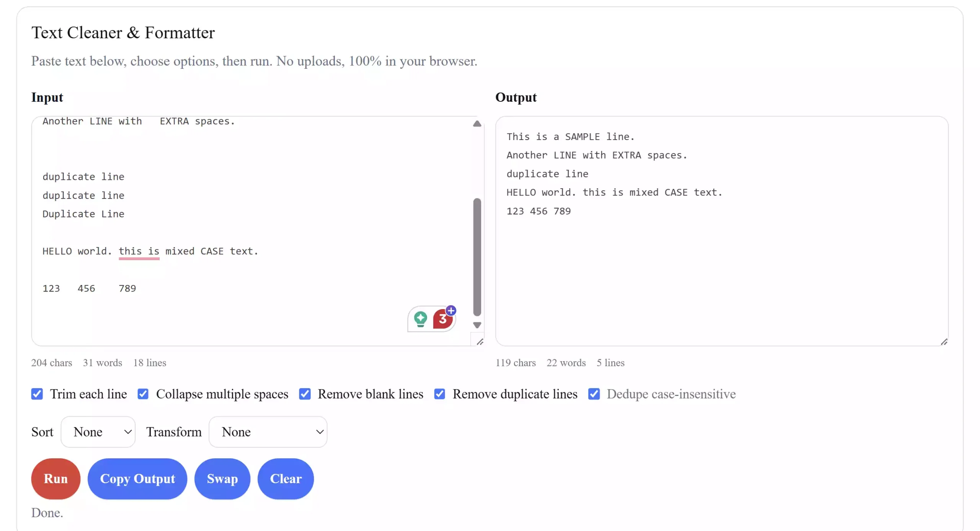Uncheck Trim each line
The height and width of the screenshot is (531, 980).
(x=37, y=394)
